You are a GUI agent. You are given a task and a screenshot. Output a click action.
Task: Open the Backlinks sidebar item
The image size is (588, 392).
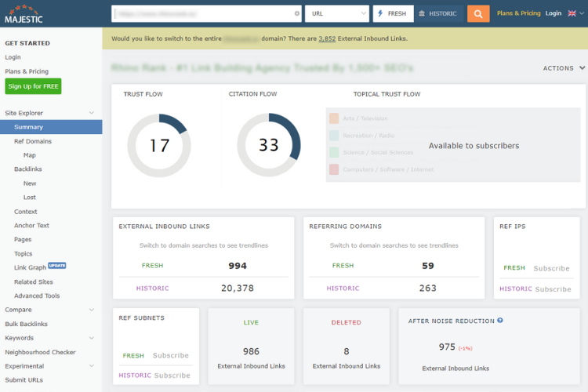coord(28,169)
